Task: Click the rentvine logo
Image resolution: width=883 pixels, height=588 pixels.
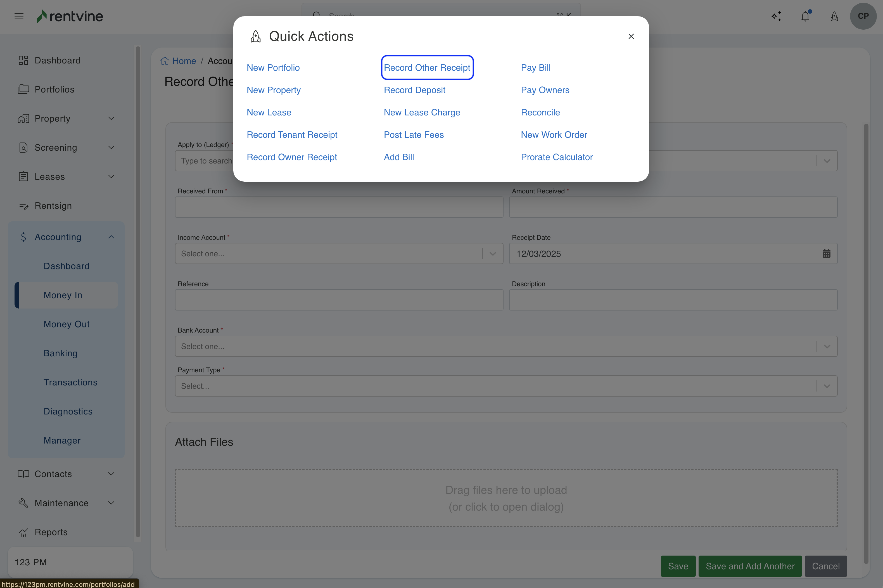Action: (70, 16)
